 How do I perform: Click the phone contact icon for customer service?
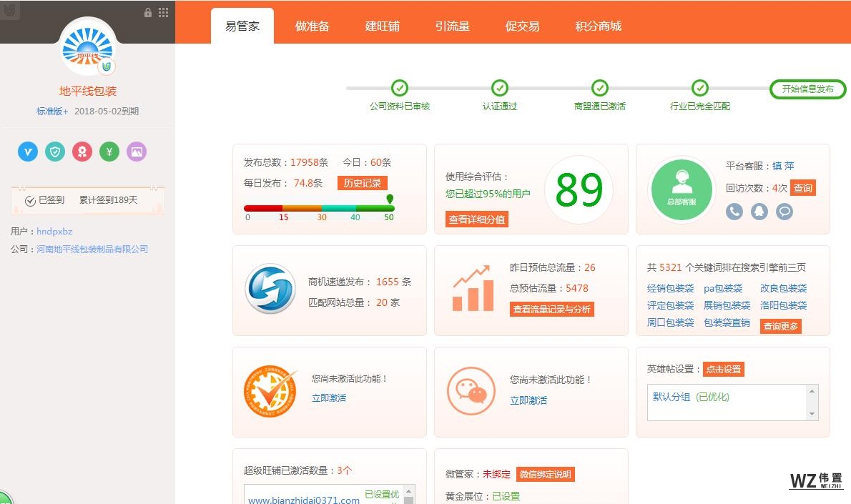pyautogui.click(x=734, y=212)
